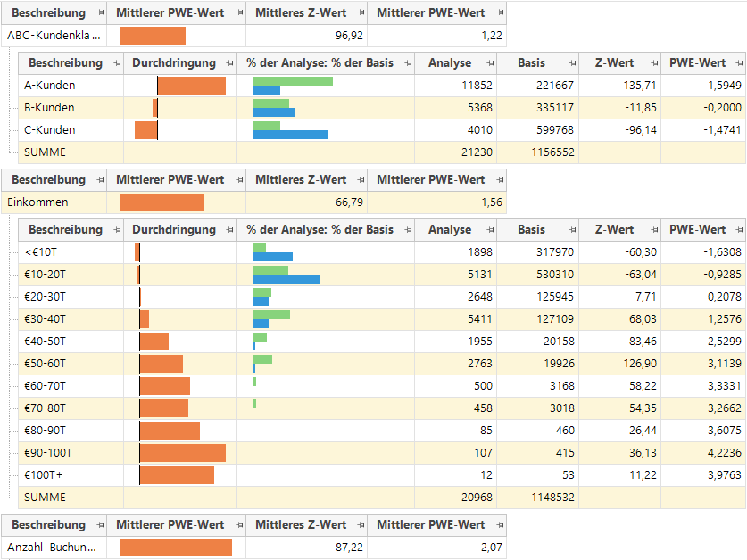Pin the Z-Wert column above the 135,71 cell

coord(654,63)
